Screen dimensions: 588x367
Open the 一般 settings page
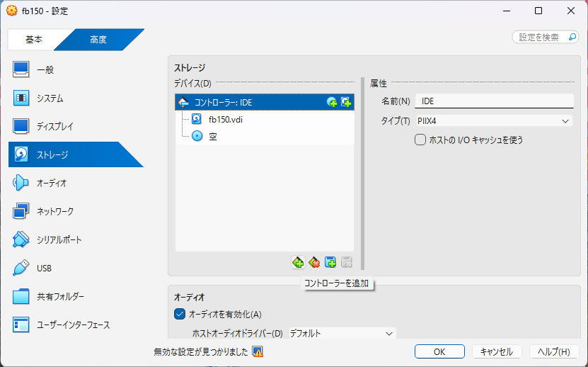(x=75, y=70)
